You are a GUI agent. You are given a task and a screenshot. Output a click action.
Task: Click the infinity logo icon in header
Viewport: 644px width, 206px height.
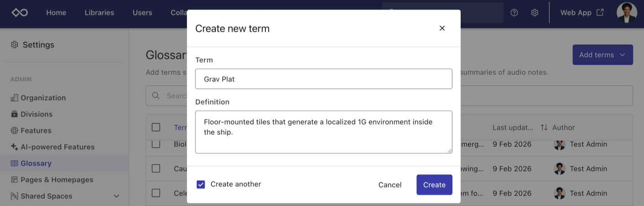(x=20, y=13)
